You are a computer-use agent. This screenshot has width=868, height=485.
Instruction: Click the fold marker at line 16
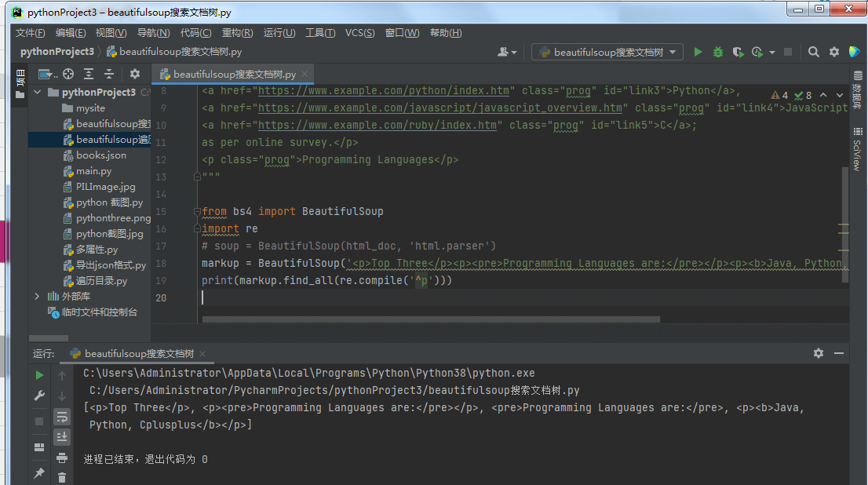[x=197, y=228]
